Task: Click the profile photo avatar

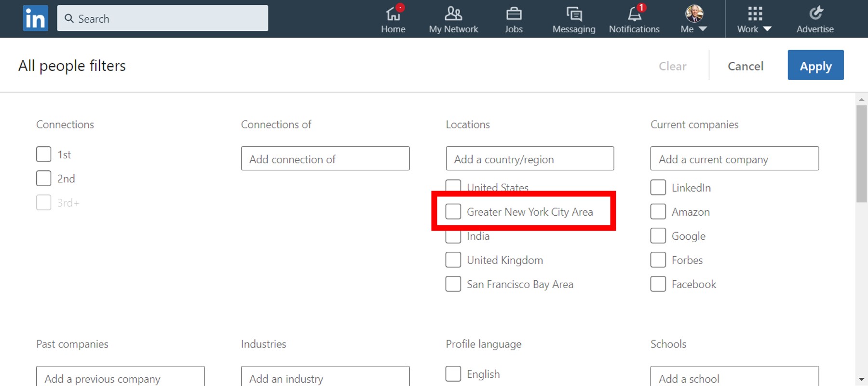Action: [x=694, y=14]
